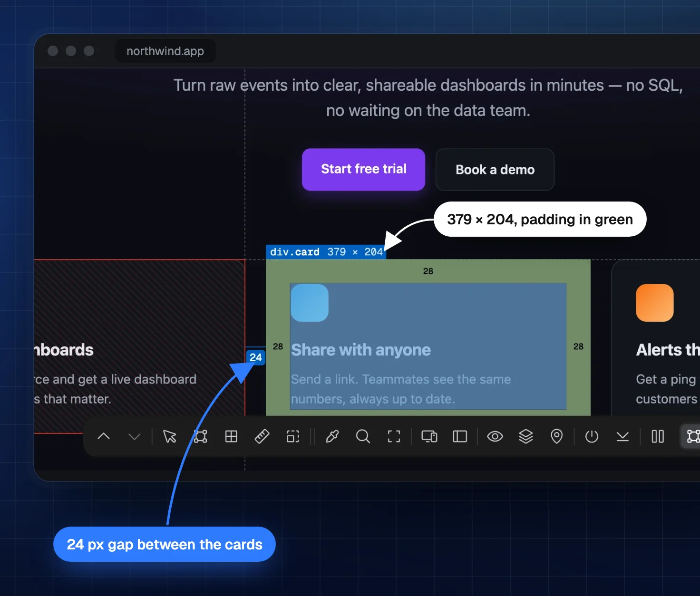Viewport: 700px width, 596px height.
Task: Click the Book a demo button
Action: (x=495, y=170)
